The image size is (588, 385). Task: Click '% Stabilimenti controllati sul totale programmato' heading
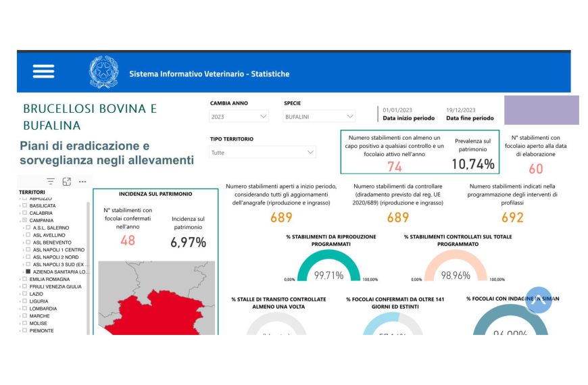click(x=458, y=240)
